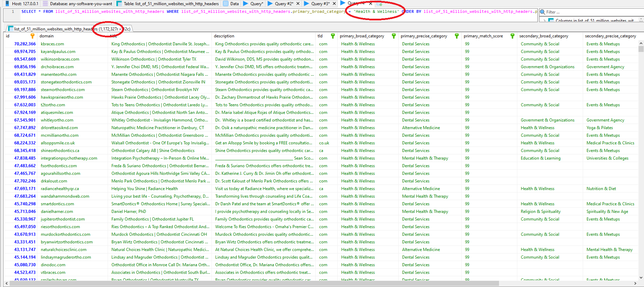
Task: Open the Table: list_of_51_million_websites tab
Action: 167,3
